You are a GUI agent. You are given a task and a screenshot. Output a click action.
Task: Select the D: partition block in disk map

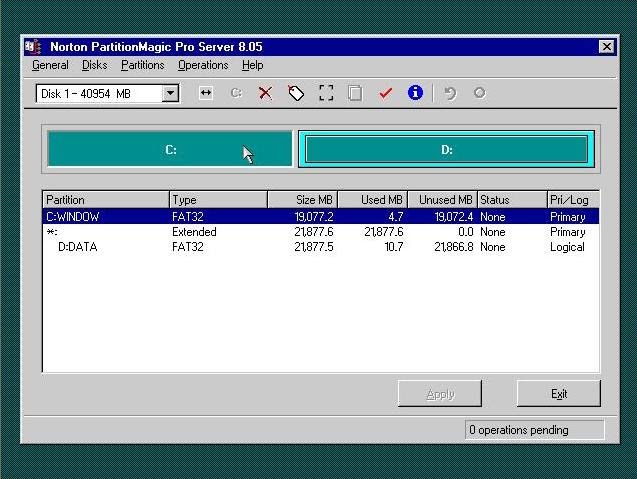click(x=446, y=149)
